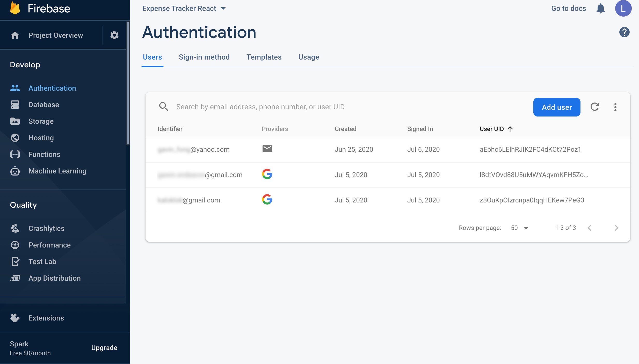Sort by User UID arrow
Image resolution: width=639 pixels, height=364 pixels.
510,129
